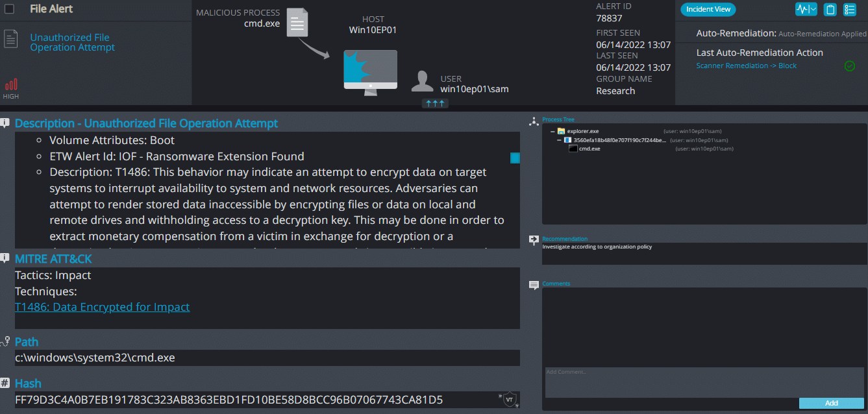Click the VirusTotal VT shield icon

[510, 400]
